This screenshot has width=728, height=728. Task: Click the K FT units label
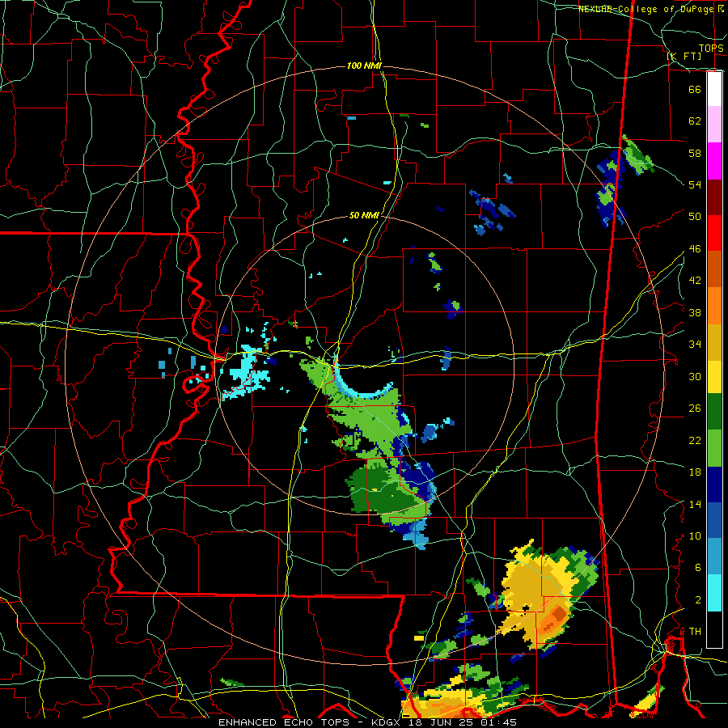pyautogui.click(x=684, y=56)
